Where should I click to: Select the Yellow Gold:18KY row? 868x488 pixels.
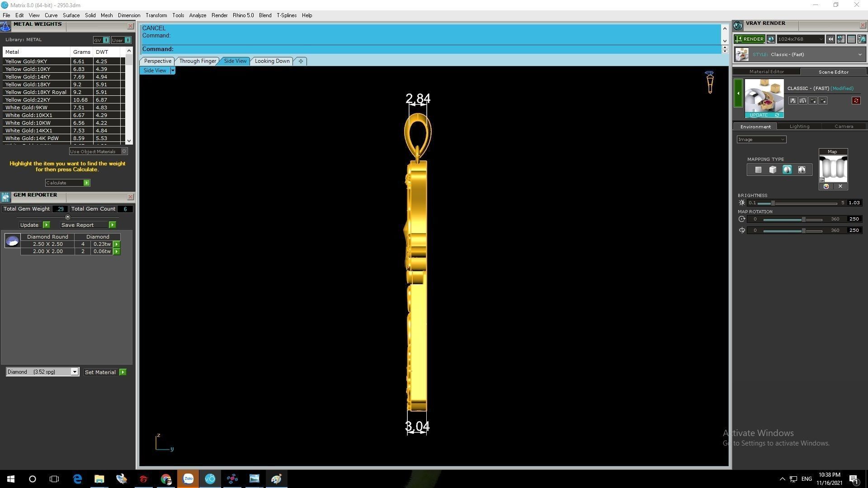coord(63,84)
